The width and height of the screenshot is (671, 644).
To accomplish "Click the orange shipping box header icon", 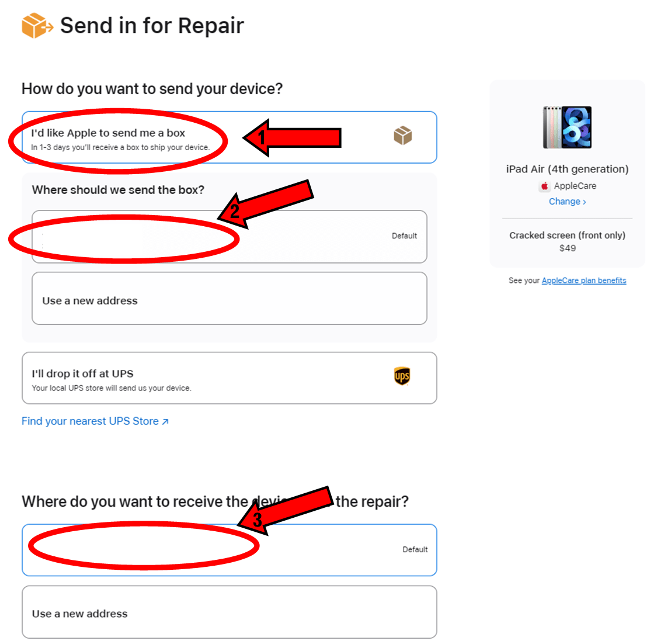I will coord(37,25).
